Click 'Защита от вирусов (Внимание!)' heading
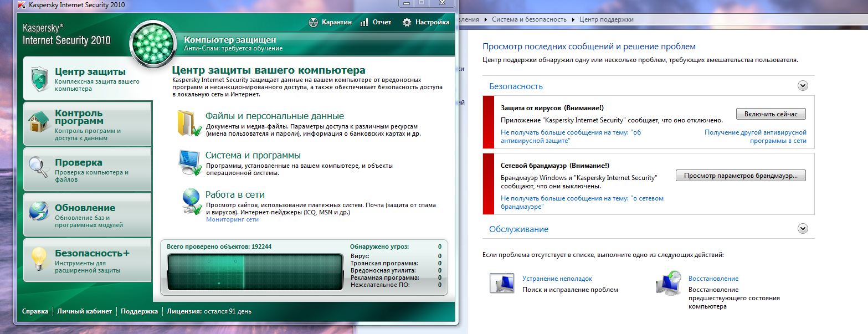This screenshot has height=334, width=868. (552, 107)
